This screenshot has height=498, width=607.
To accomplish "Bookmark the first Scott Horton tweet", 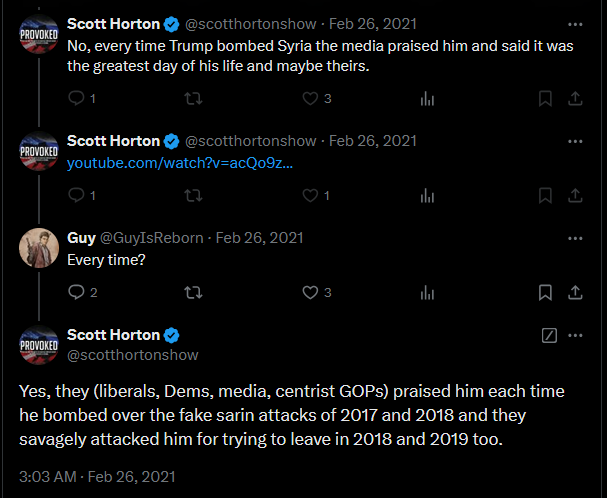I will click(545, 98).
